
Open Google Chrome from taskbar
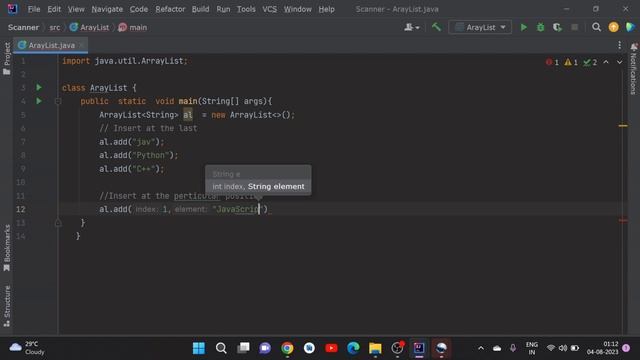point(287,348)
